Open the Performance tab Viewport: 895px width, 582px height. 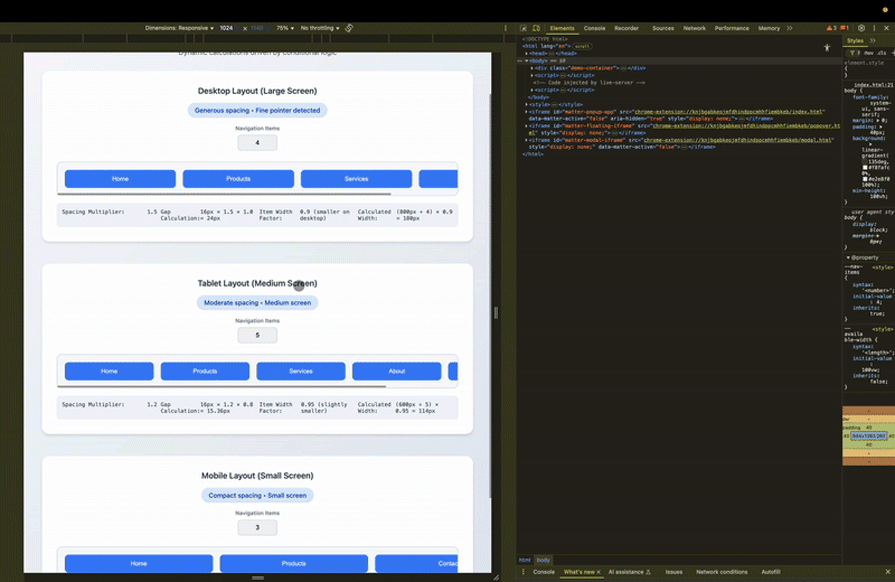pyautogui.click(x=732, y=28)
